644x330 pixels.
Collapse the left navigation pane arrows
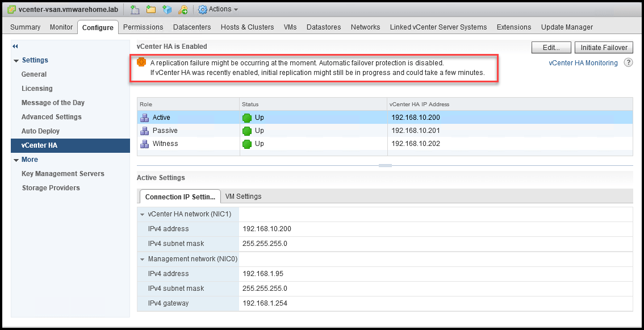tap(15, 47)
